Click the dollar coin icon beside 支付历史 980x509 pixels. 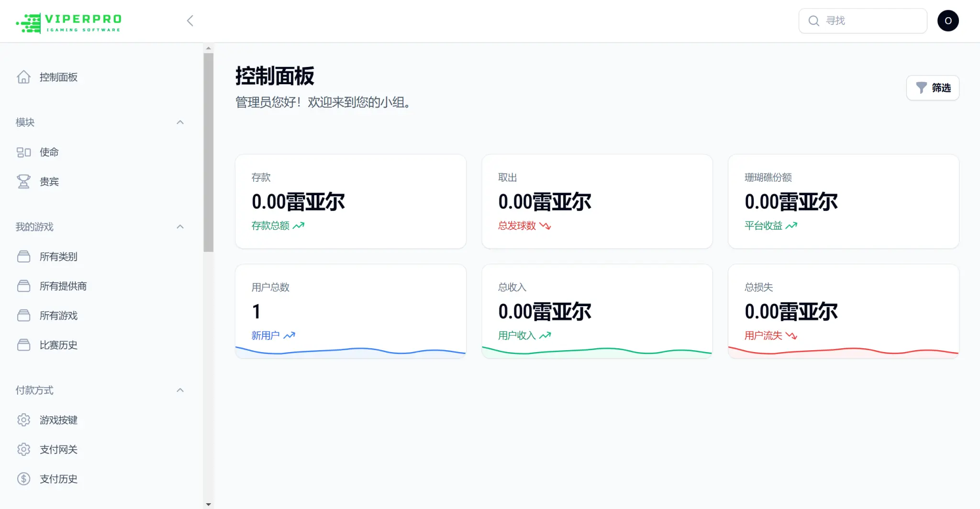click(23, 479)
